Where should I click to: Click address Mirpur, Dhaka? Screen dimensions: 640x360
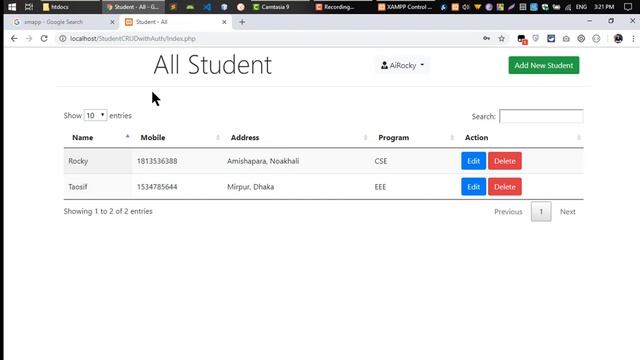[x=251, y=187]
